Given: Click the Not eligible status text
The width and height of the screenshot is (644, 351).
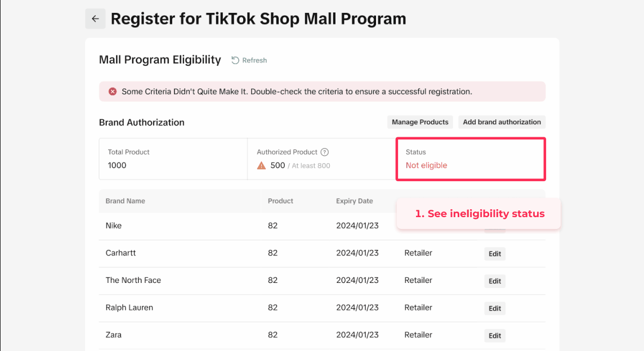Looking at the screenshot, I should [426, 165].
